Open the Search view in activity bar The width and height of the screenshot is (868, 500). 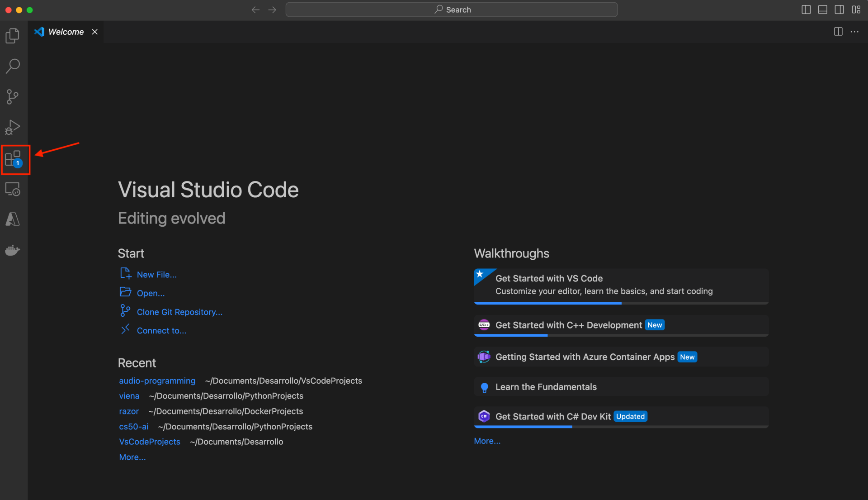click(x=13, y=66)
